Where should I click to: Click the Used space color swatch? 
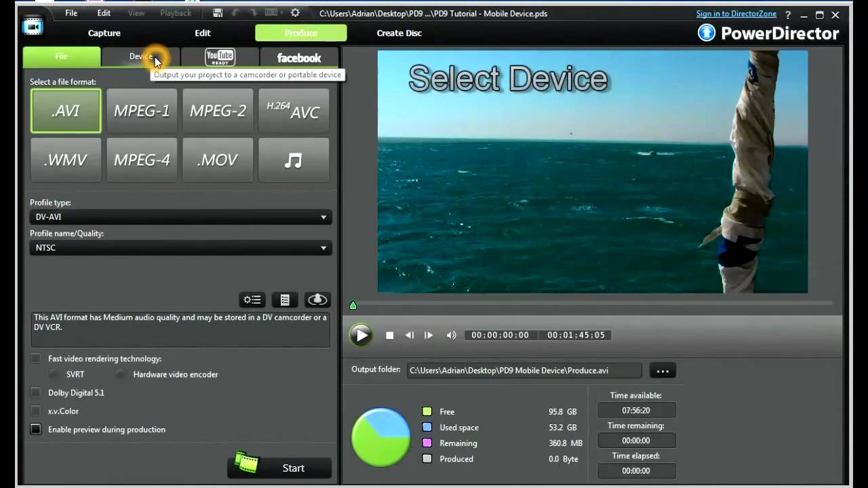point(427,427)
